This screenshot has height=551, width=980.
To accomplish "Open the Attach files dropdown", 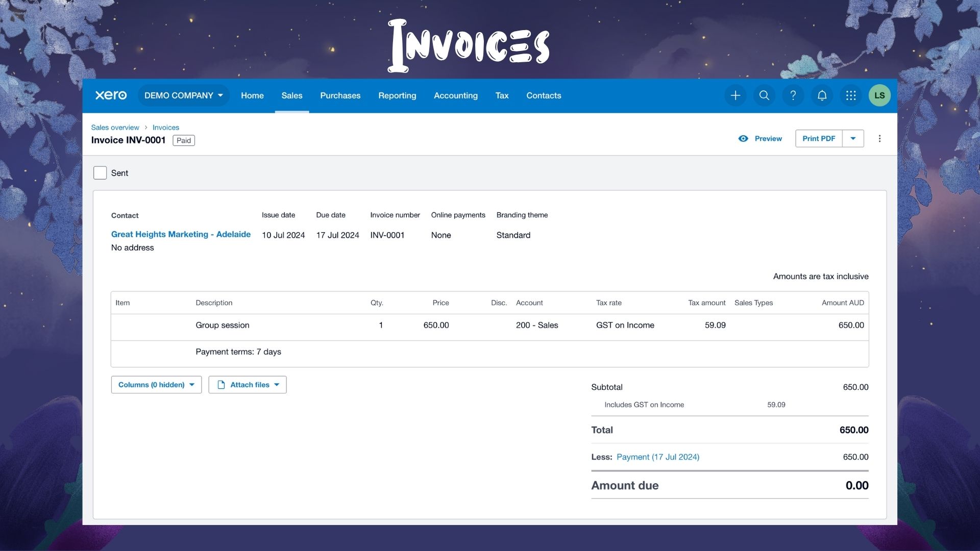I will tap(248, 385).
